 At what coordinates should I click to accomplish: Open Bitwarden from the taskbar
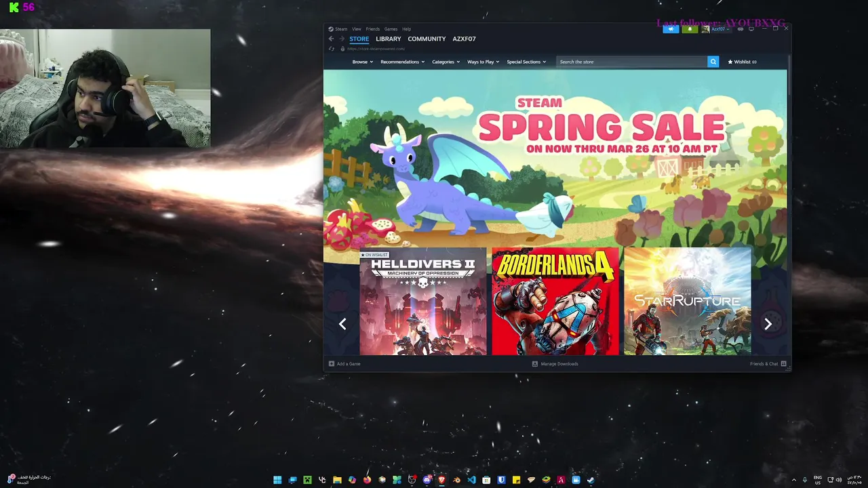pyautogui.click(x=501, y=480)
